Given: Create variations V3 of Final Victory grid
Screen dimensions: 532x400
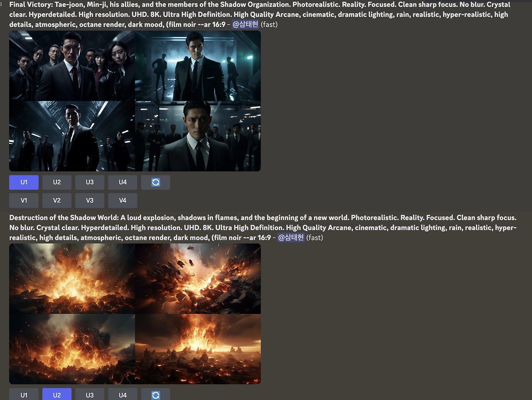Looking at the screenshot, I should [90, 200].
